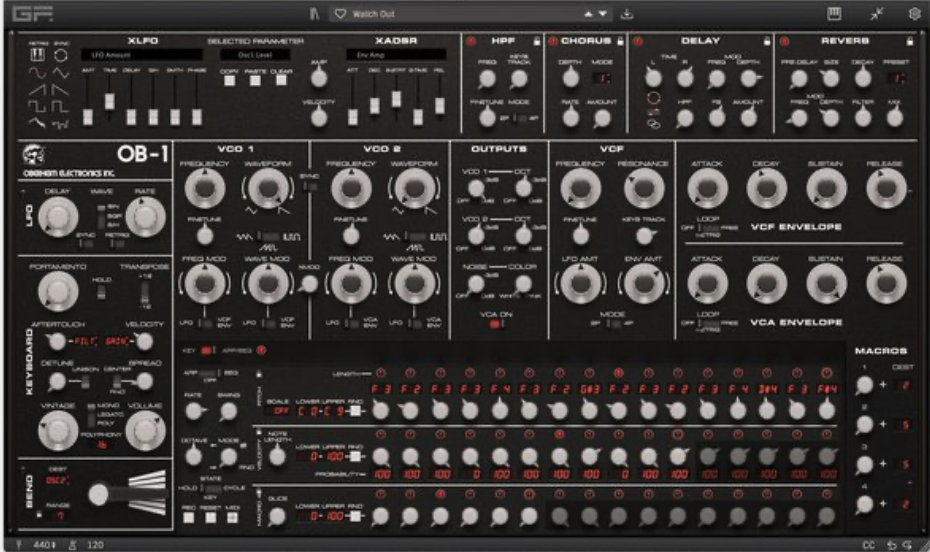Viewport: 930px width, 552px height.
Task: Click the Delay sync circle icon
Action: [x=654, y=97]
